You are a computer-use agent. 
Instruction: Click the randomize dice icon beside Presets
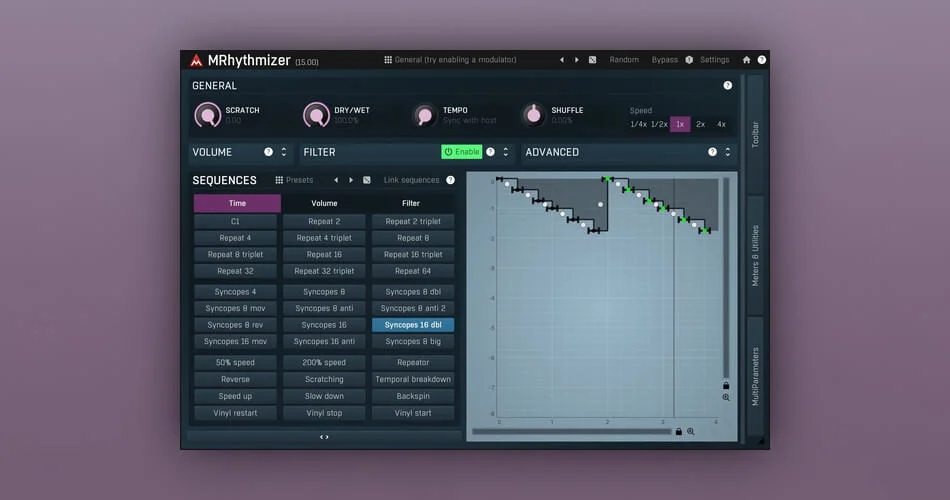(367, 180)
